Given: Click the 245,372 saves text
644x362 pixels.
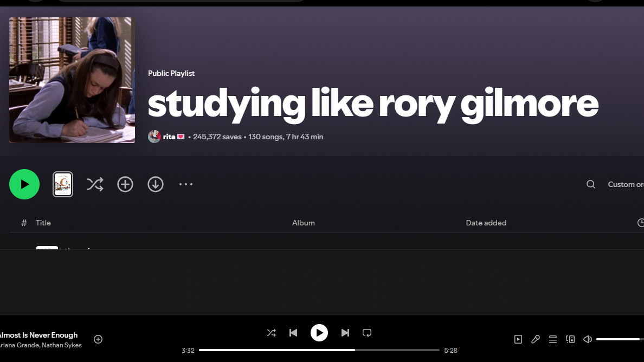Looking at the screenshot, I should coord(217,137).
